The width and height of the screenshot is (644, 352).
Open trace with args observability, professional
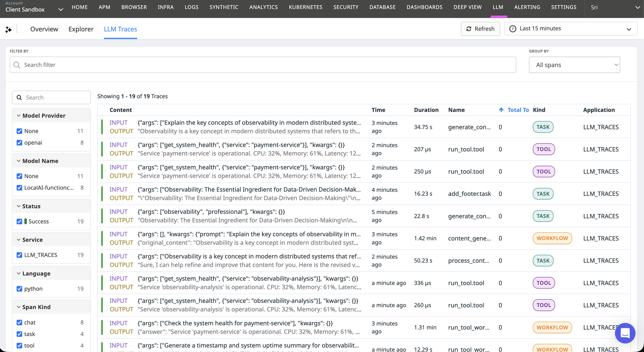tap(364, 216)
